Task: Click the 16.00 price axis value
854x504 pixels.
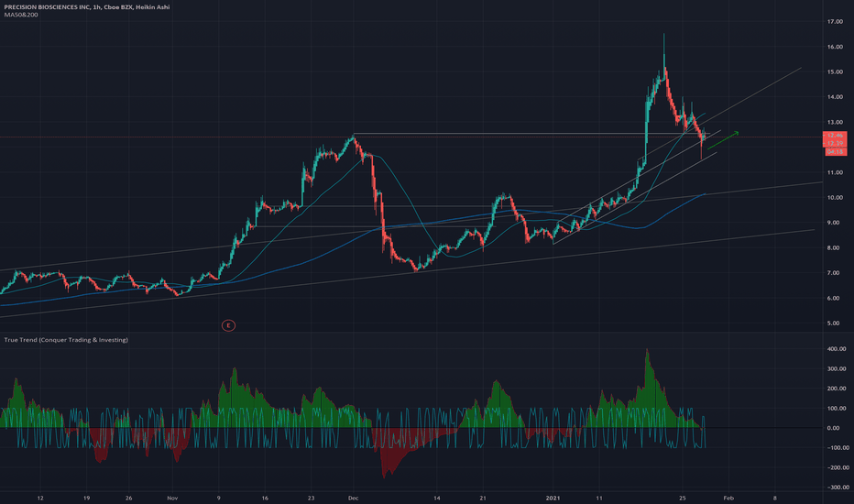Action: point(835,47)
